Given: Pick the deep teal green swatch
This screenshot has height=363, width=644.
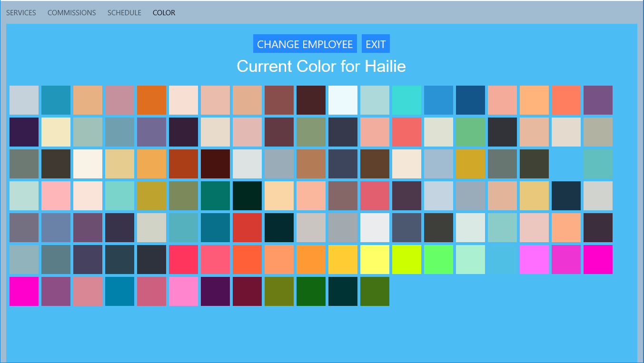Looking at the screenshot, I should click(215, 196).
